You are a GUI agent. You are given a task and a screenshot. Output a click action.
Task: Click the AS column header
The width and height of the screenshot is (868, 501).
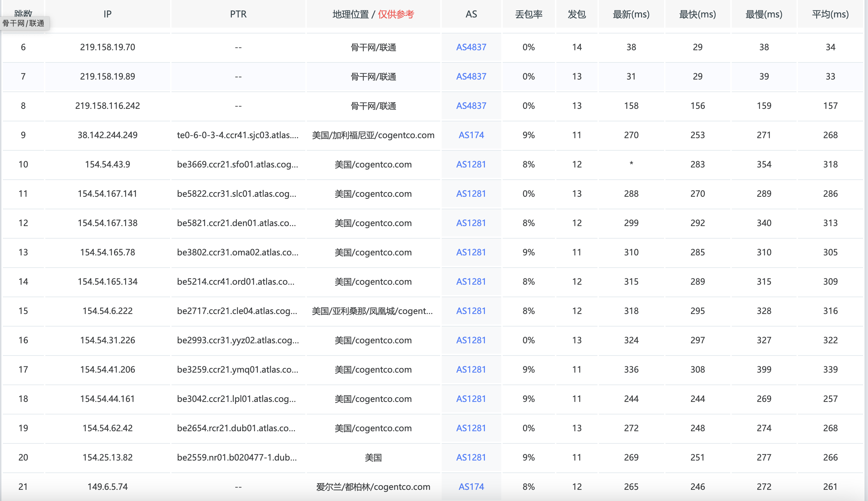pyautogui.click(x=471, y=14)
